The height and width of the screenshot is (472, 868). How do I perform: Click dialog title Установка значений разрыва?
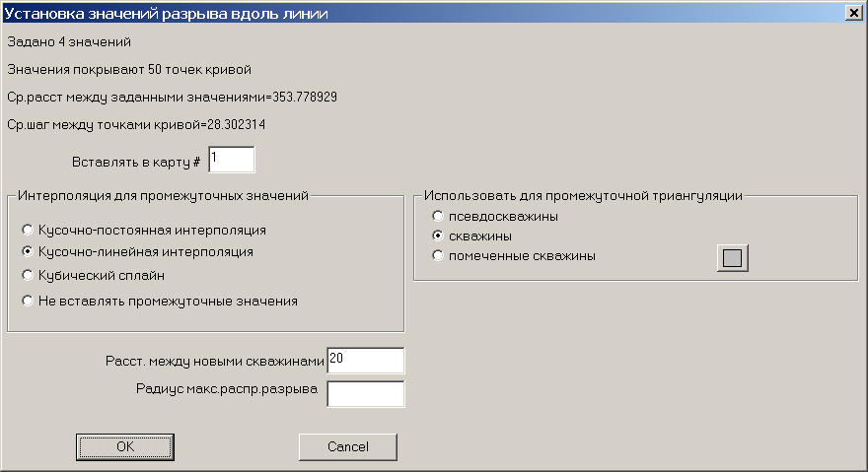[x=166, y=13]
